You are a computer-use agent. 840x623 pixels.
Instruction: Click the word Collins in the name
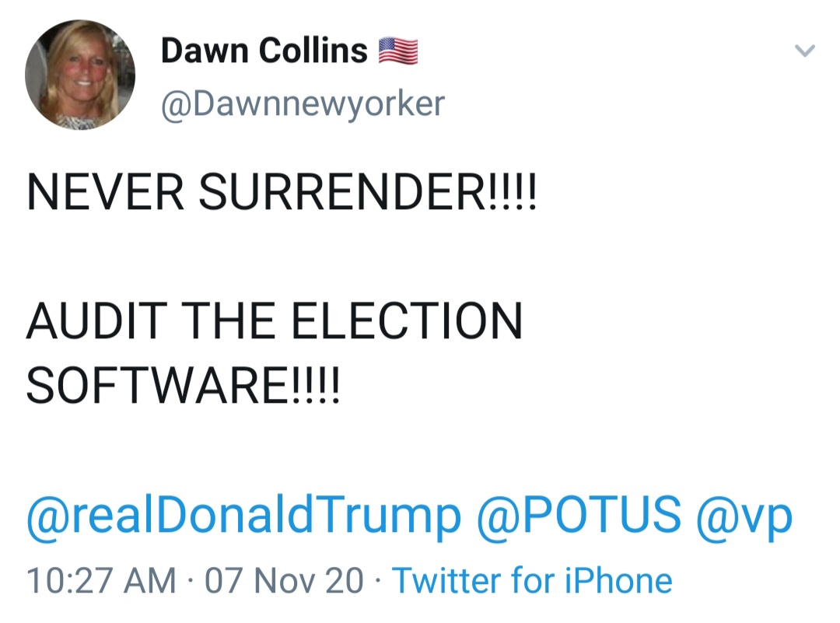(313, 51)
